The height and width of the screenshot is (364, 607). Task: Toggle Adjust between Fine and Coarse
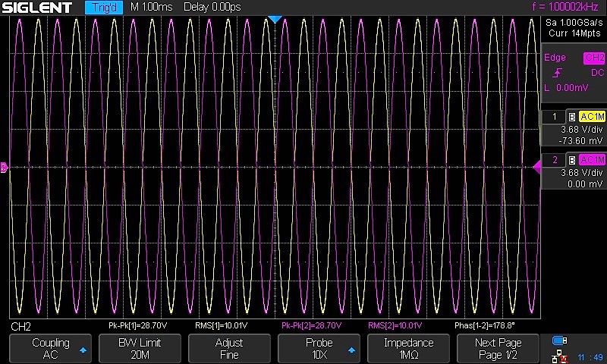(x=229, y=349)
